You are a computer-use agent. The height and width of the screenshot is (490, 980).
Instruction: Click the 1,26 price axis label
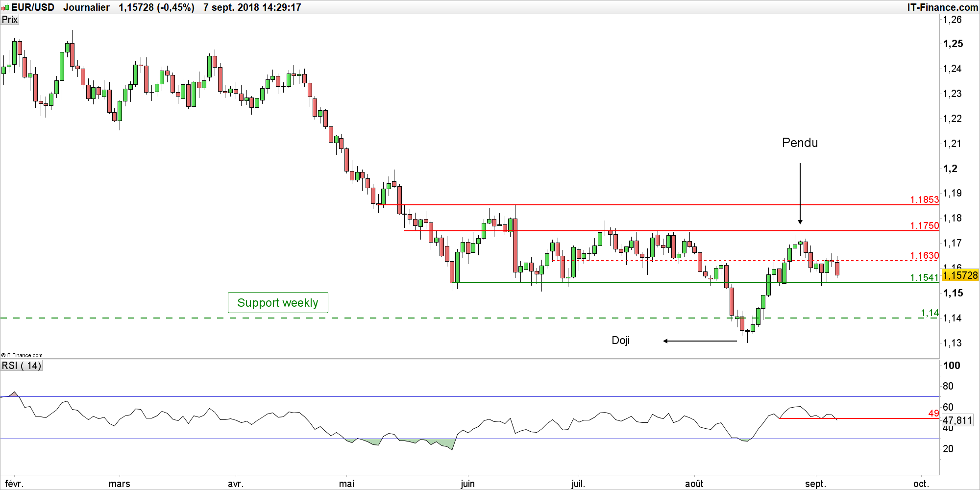coord(953,20)
